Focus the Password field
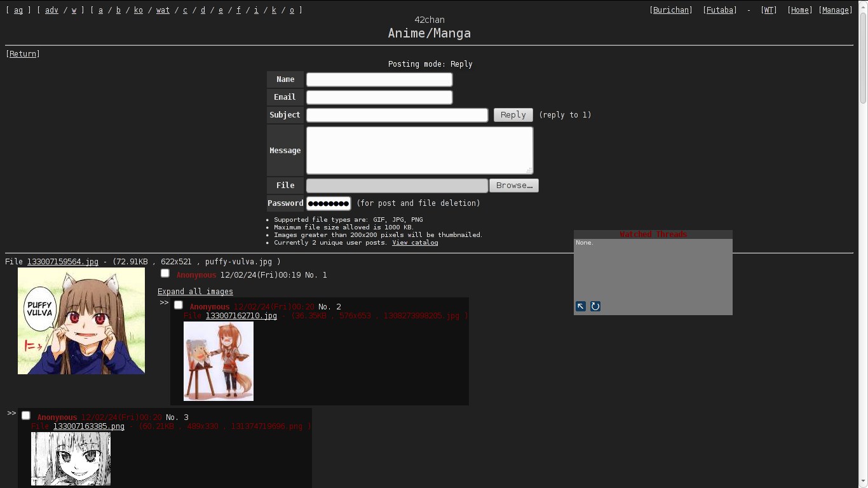Viewport: 868px width, 488px height. click(329, 203)
